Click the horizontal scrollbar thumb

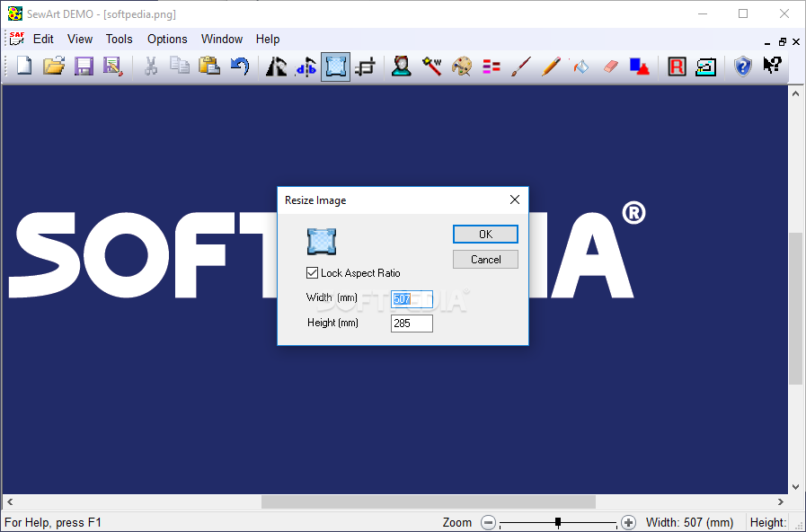pyautogui.click(x=429, y=501)
